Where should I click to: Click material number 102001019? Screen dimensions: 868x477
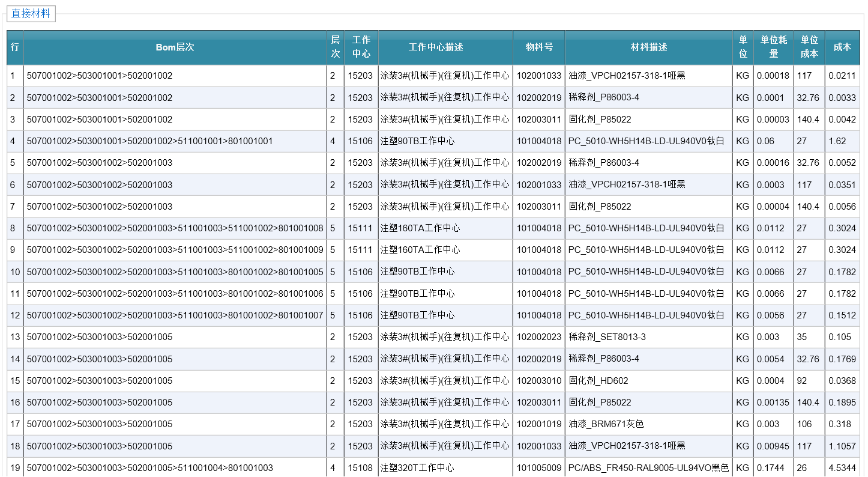tap(539, 424)
